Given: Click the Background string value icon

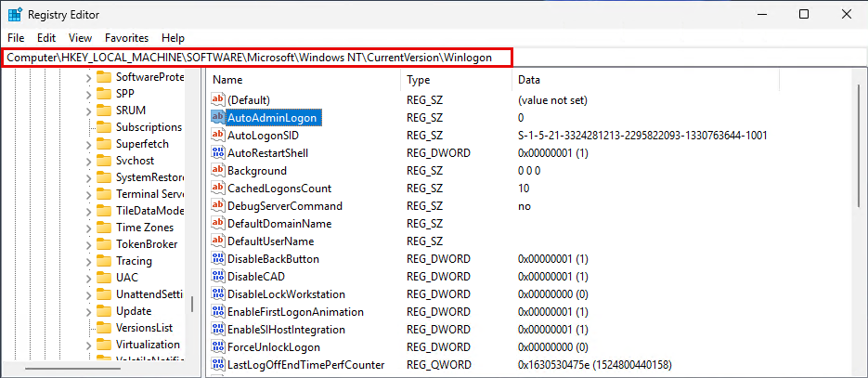Looking at the screenshot, I should (x=218, y=171).
